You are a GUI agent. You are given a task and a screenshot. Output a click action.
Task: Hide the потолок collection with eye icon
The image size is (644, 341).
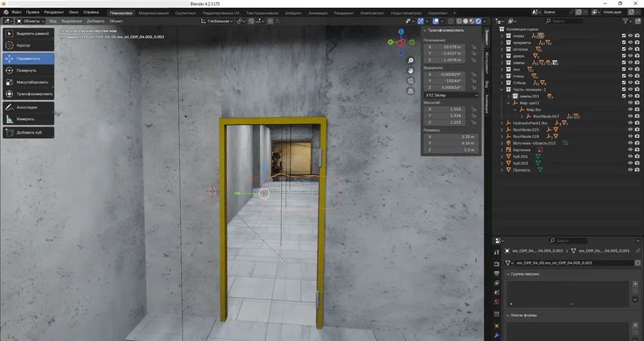[x=630, y=49]
